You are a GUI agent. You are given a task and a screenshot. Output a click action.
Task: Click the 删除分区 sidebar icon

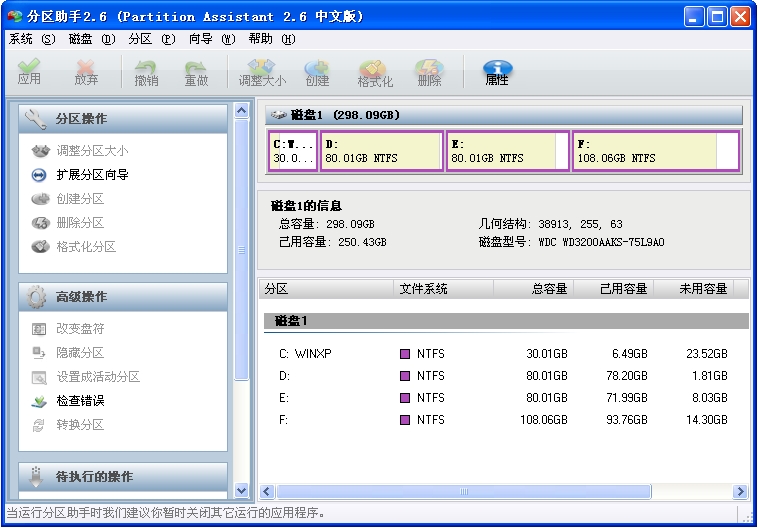click(41, 223)
